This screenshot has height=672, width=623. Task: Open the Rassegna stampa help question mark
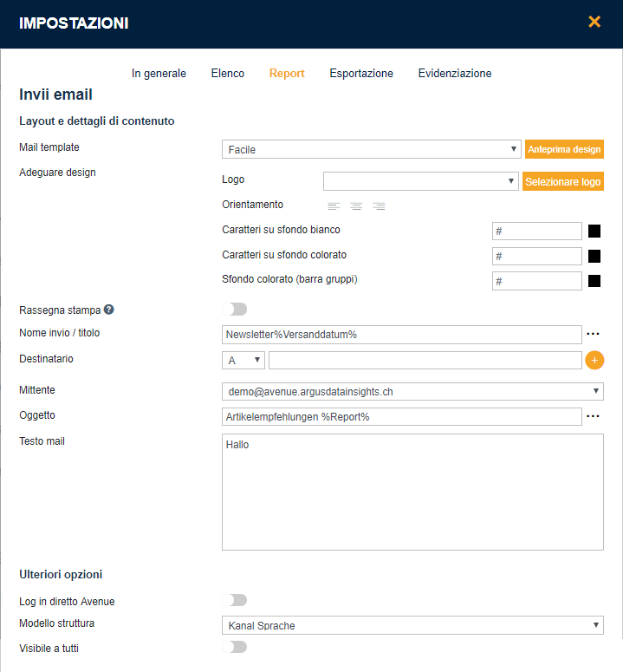point(109,310)
